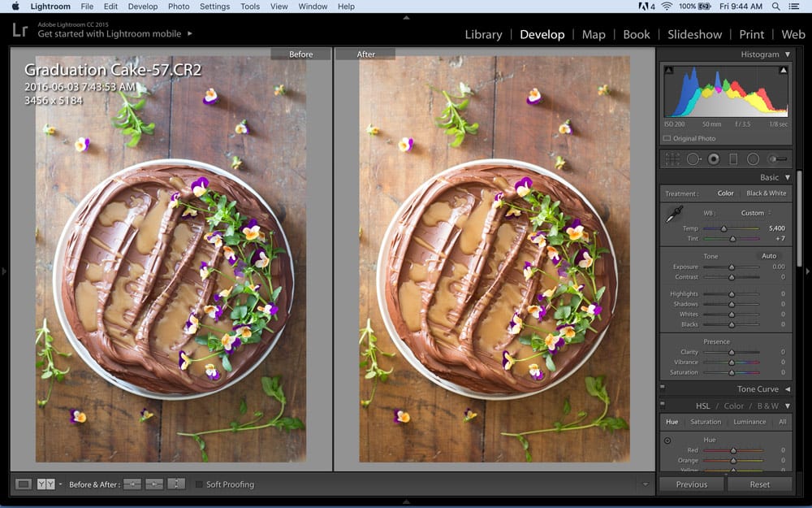Toggle shadow clipping indicator in histogram
The width and height of the screenshot is (812, 508).
(x=668, y=71)
